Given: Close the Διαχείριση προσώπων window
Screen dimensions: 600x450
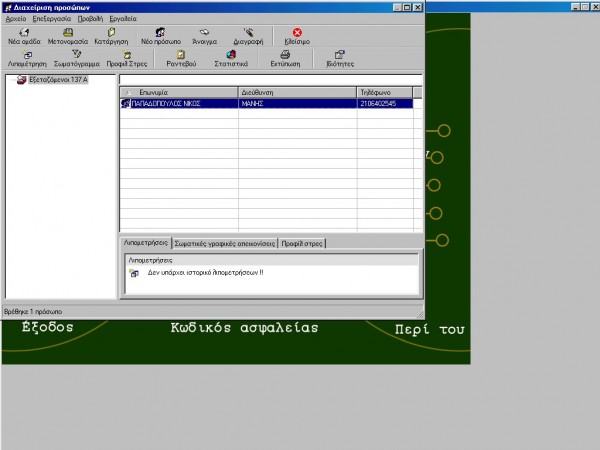Looking at the screenshot, I should tap(418, 7).
